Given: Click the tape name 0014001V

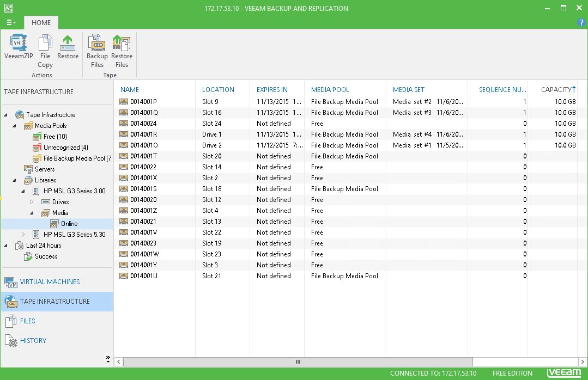Looking at the screenshot, I should (144, 232).
